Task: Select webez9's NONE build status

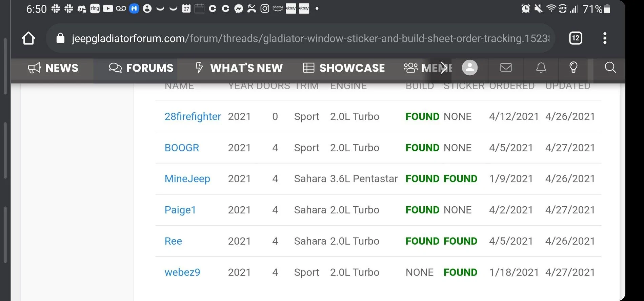Action: point(420,272)
